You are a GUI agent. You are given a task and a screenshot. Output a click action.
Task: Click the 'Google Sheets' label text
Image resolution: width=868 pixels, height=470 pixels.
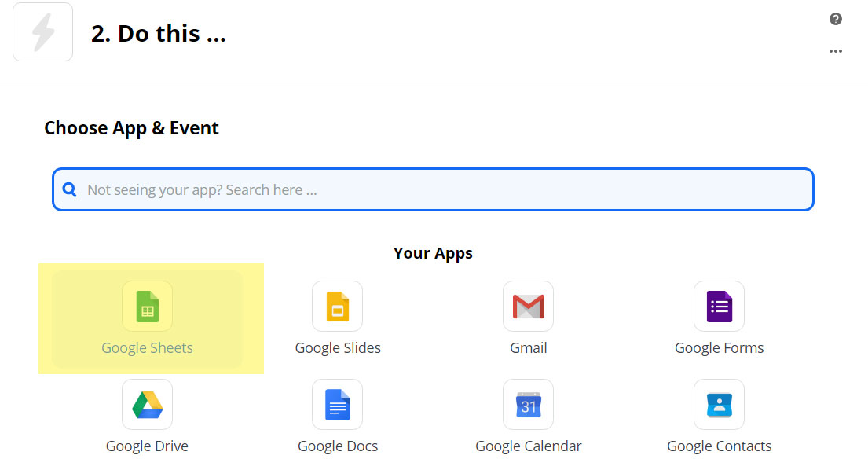point(147,348)
